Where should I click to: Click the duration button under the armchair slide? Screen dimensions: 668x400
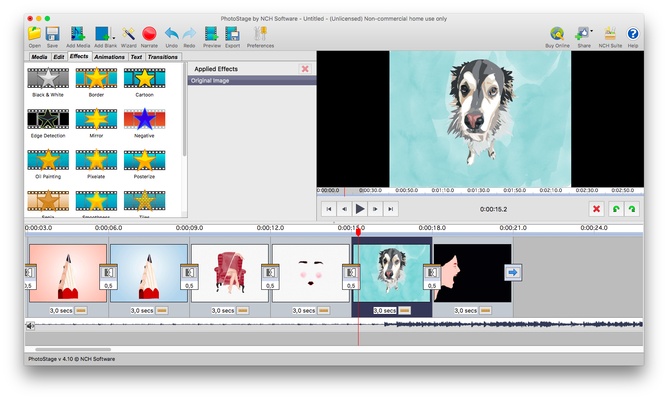click(242, 311)
